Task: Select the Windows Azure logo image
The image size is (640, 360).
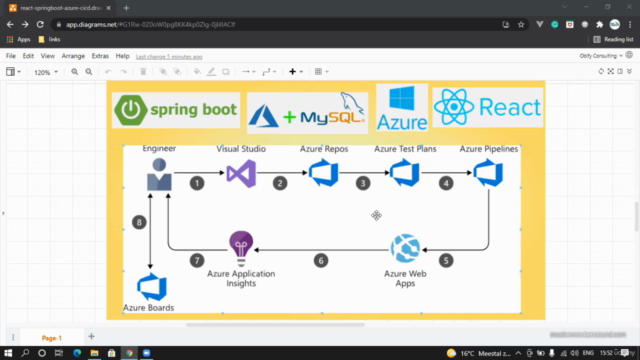Action: tap(402, 107)
